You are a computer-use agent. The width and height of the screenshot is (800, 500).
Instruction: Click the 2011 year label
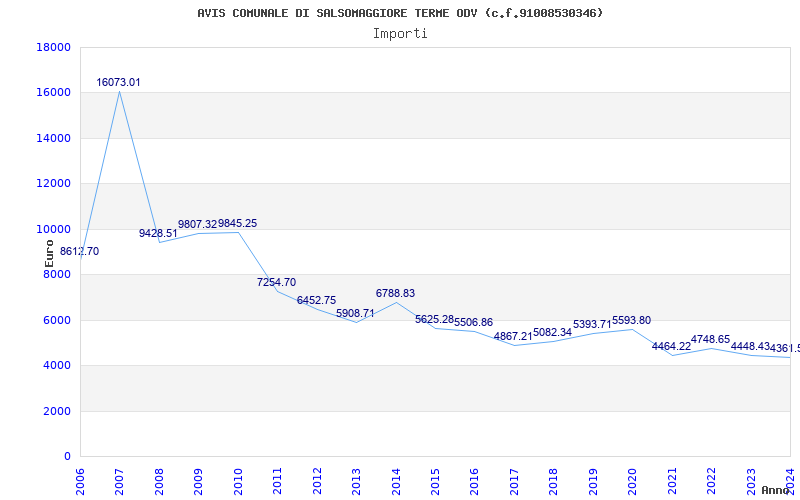coord(278,481)
